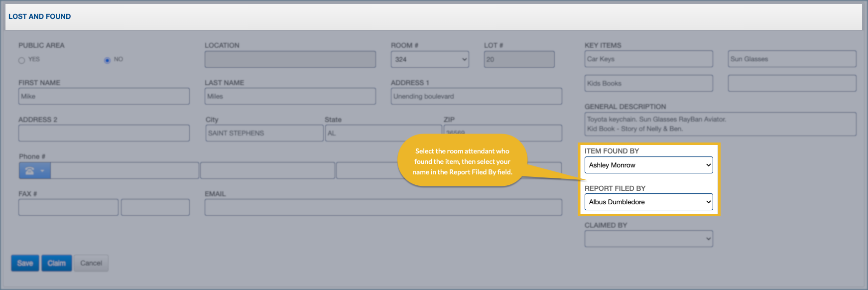Click the City field showing SAINT STEPHENS
Screen dimensions: 868x290
[x=264, y=133]
